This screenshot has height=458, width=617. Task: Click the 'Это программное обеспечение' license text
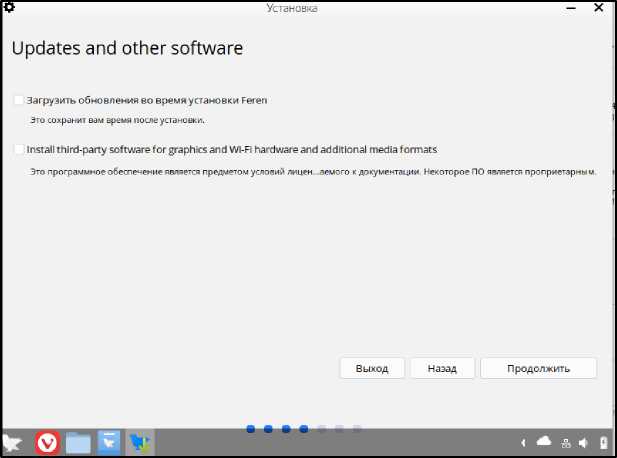[313, 172]
